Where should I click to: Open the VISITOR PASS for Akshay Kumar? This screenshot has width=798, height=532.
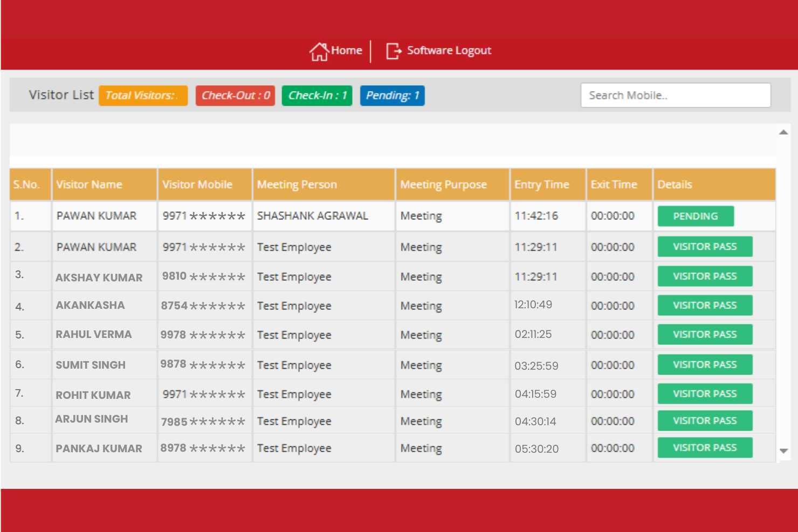(705, 276)
